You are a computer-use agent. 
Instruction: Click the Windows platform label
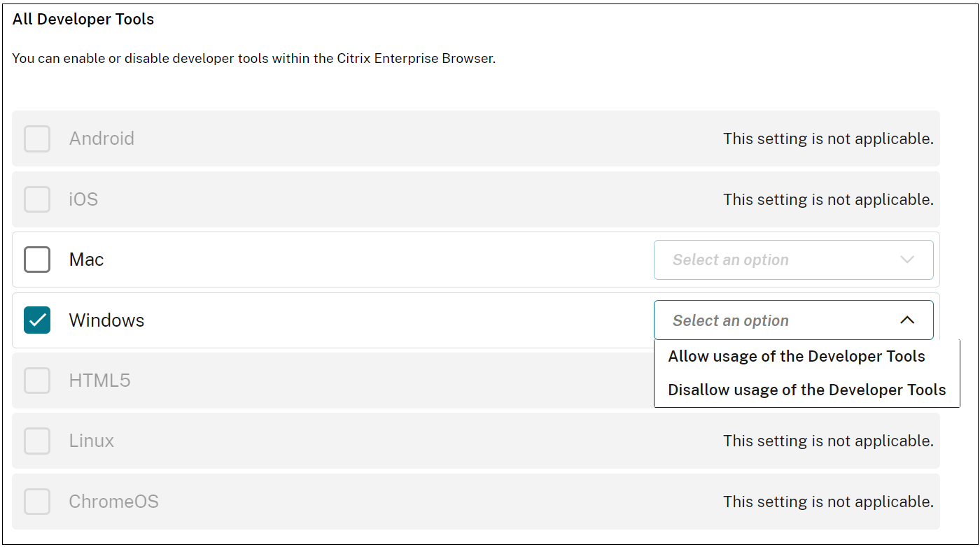[x=106, y=320]
